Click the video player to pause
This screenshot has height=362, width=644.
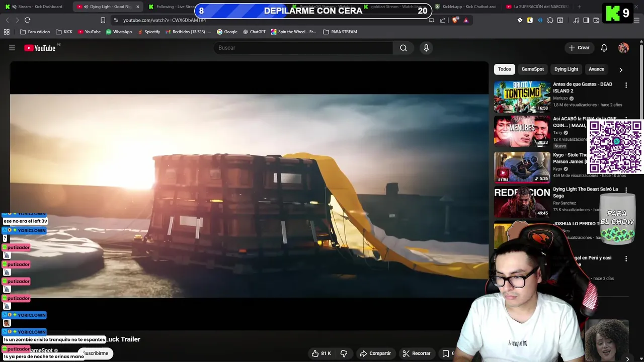249,196
